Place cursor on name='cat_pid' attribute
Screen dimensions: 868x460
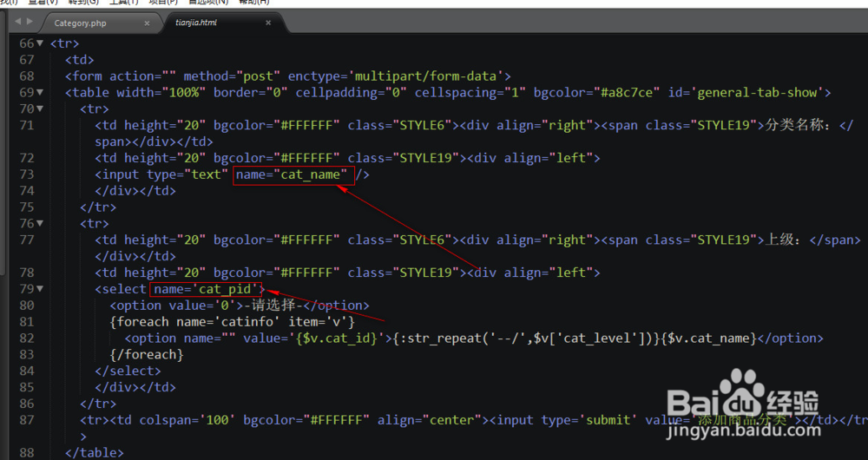click(x=207, y=290)
